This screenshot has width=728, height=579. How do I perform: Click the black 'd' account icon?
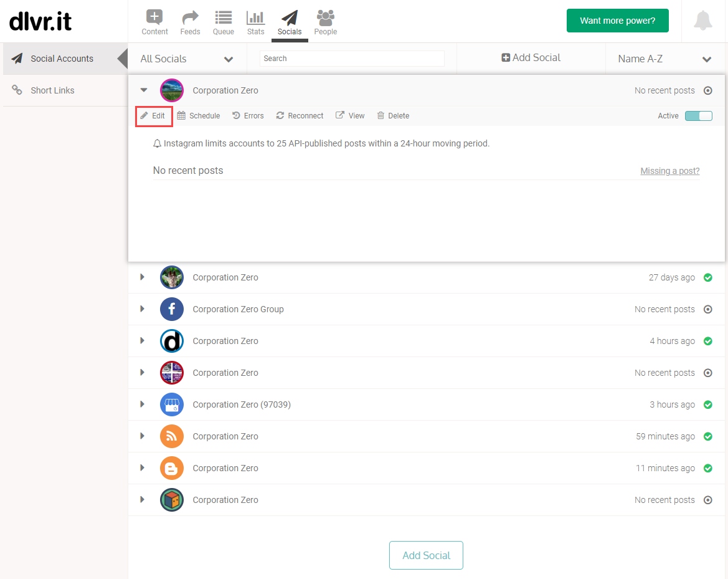172,341
